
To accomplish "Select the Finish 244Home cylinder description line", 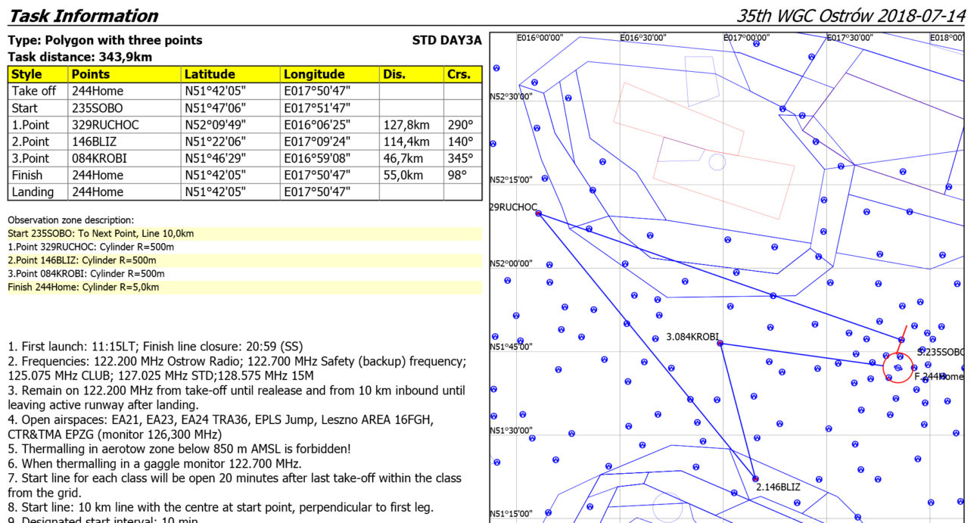I will [x=83, y=287].
